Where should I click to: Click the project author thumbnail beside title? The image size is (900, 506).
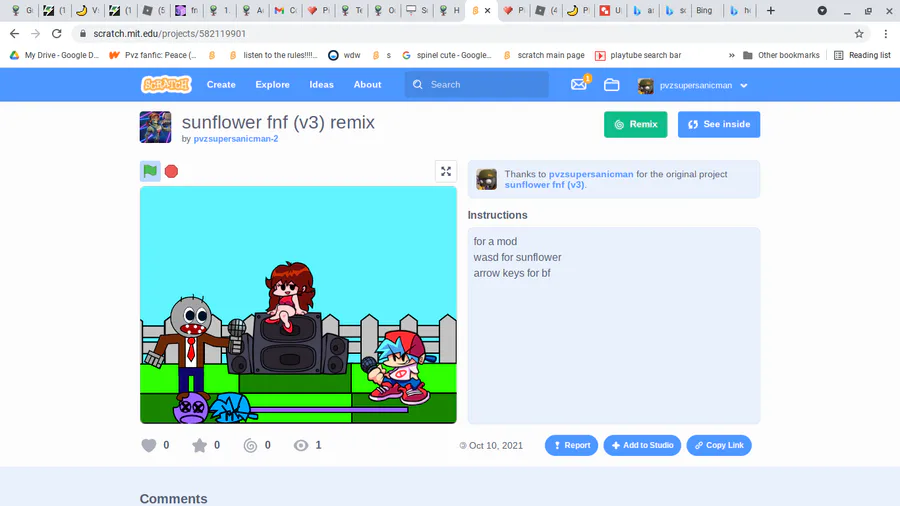tap(156, 127)
